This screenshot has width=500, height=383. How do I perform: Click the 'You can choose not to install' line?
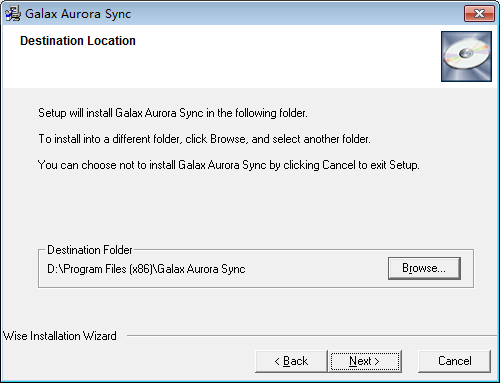[x=229, y=165]
